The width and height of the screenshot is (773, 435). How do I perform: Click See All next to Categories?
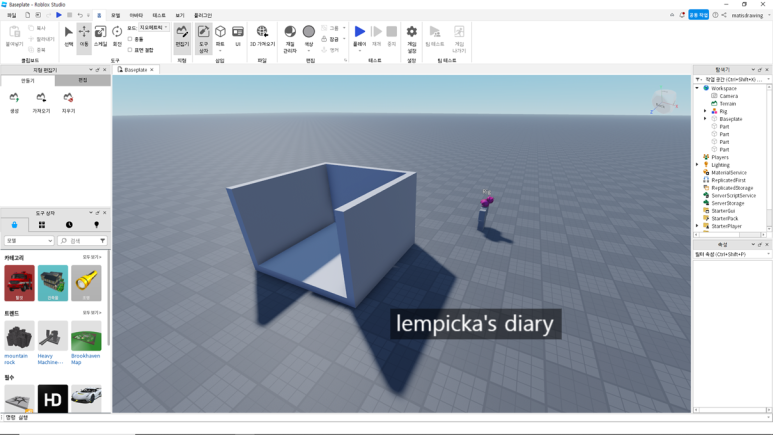tap(92, 257)
